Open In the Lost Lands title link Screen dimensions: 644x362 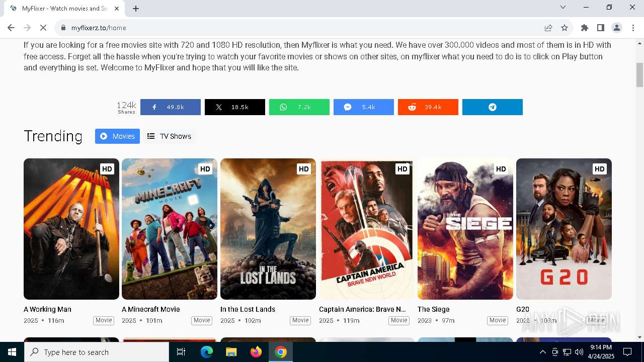click(x=248, y=309)
